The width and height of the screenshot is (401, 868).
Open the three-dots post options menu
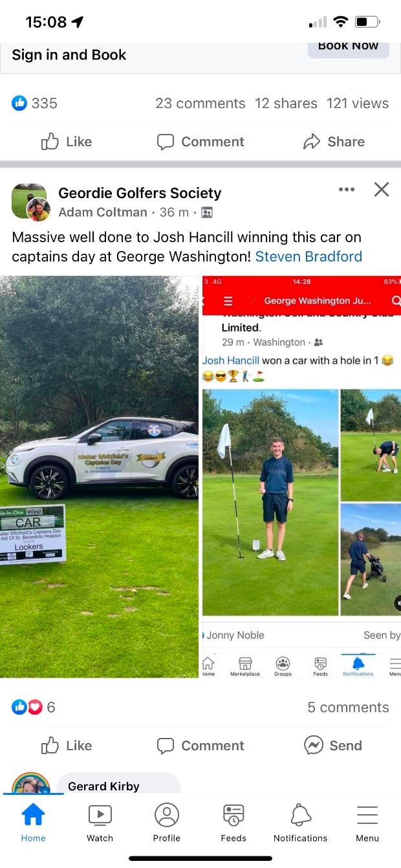347,190
